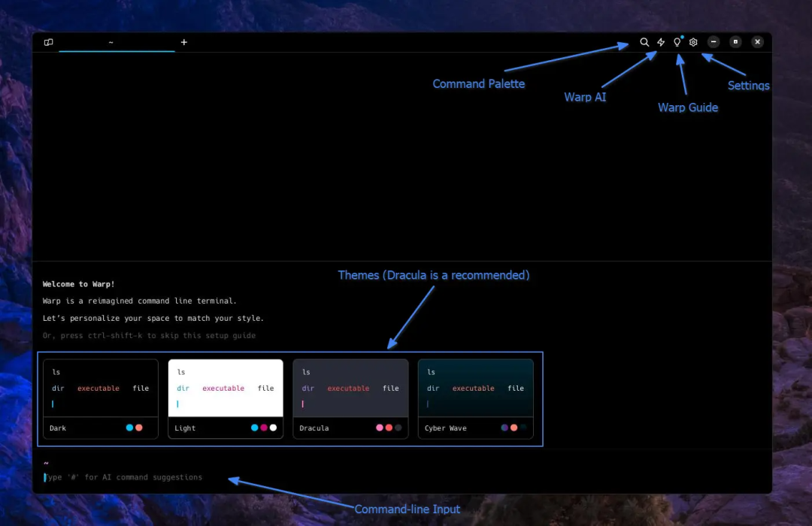Click the Cyber Wave orange color dot
812x526 pixels.
tap(514, 428)
